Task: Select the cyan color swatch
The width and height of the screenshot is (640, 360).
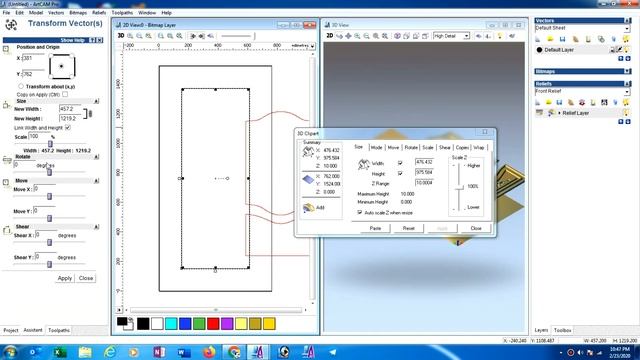Action: (171, 324)
